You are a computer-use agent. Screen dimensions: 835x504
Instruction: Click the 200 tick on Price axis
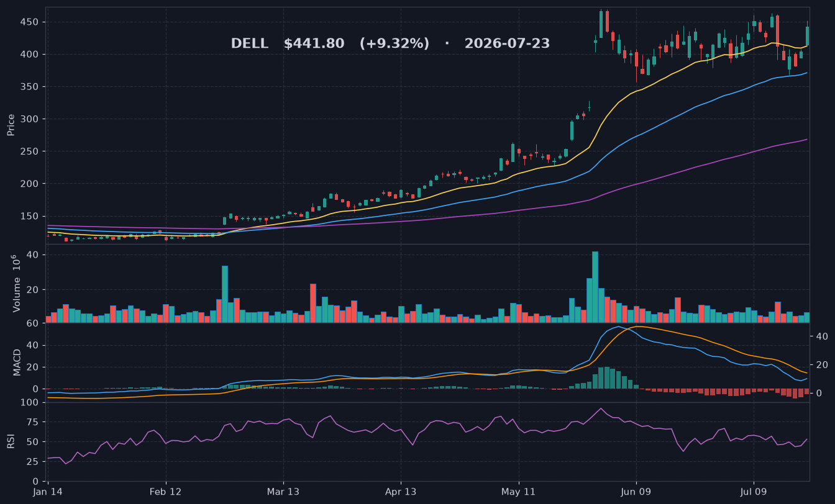(30, 184)
